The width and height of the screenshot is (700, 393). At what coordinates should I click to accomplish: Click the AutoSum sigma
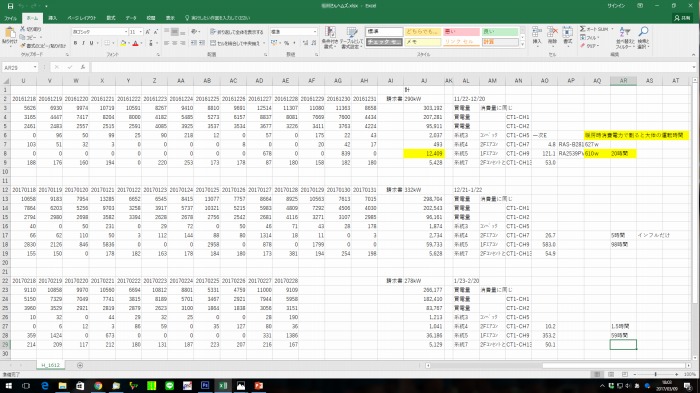[x=583, y=29]
